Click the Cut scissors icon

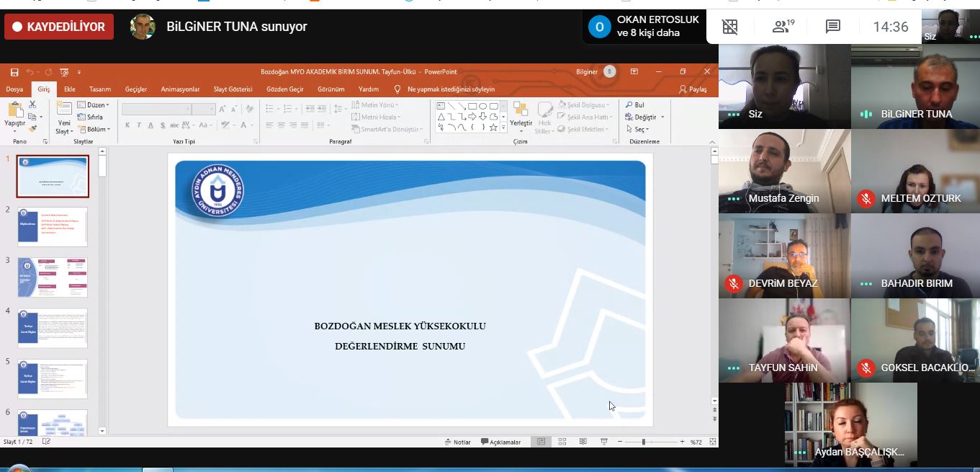point(32,105)
